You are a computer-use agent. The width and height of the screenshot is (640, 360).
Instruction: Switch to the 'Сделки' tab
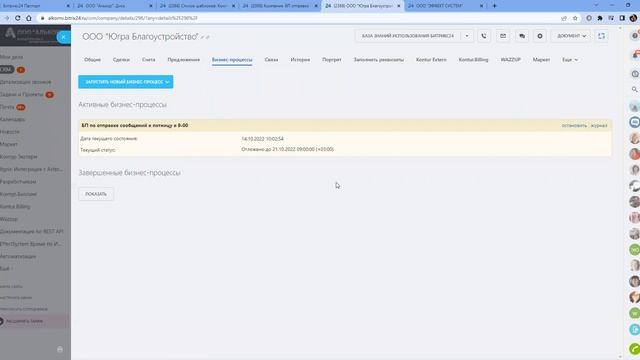(121, 60)
